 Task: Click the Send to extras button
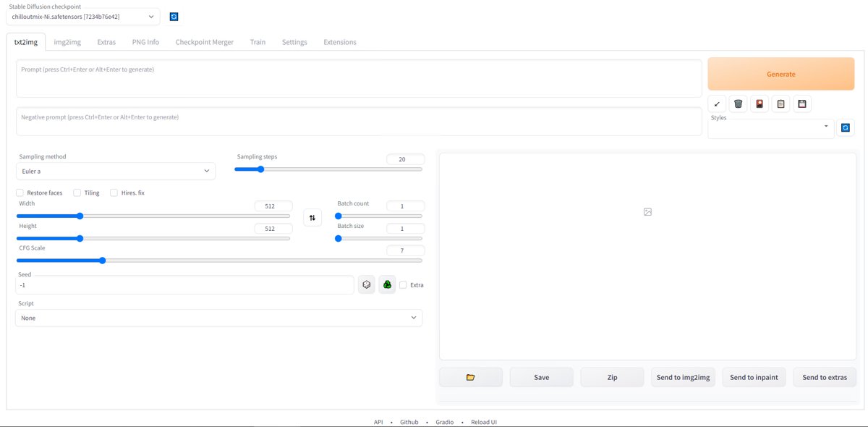(x=825, y=377)
